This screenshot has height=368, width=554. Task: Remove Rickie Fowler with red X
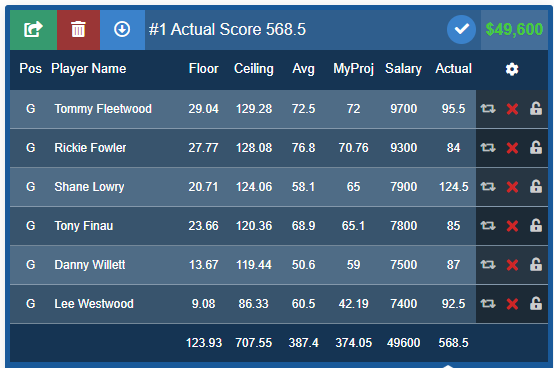[512, 148]
